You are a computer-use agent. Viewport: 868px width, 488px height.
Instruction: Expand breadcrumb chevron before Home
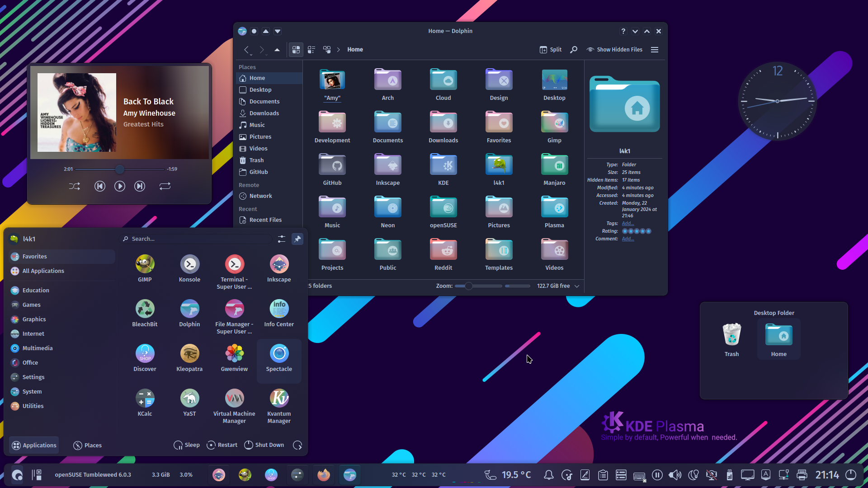[x=338, y=50]
